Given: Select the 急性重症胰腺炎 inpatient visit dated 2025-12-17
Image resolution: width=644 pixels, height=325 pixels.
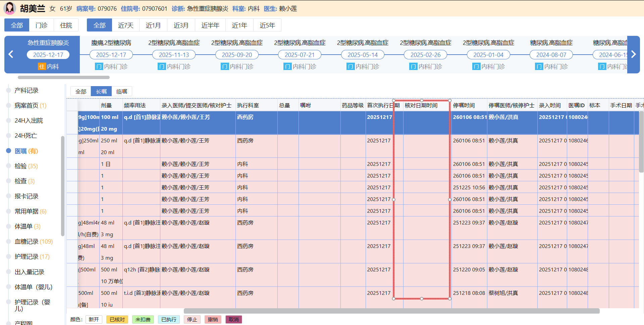Looking at the screenshot, I should pos(48,55).
